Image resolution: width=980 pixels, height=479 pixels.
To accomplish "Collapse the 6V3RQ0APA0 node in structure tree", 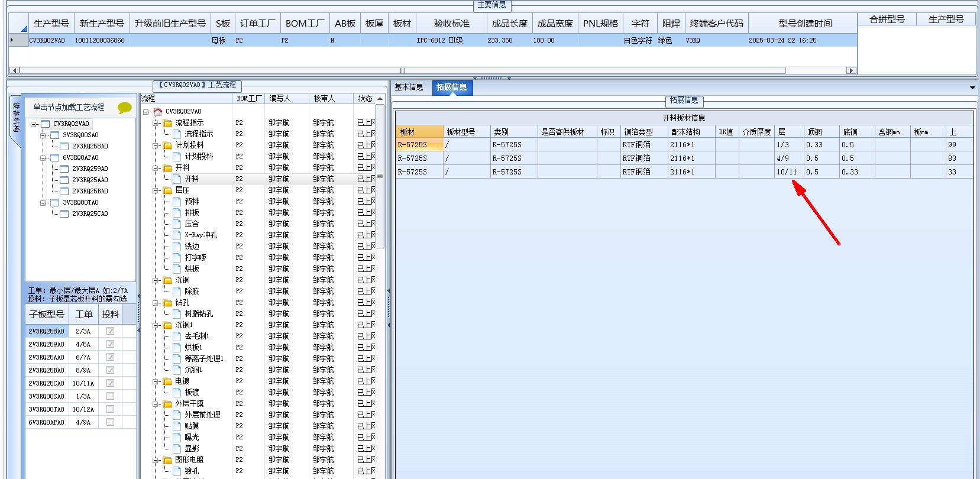I will tap(43, 158).
